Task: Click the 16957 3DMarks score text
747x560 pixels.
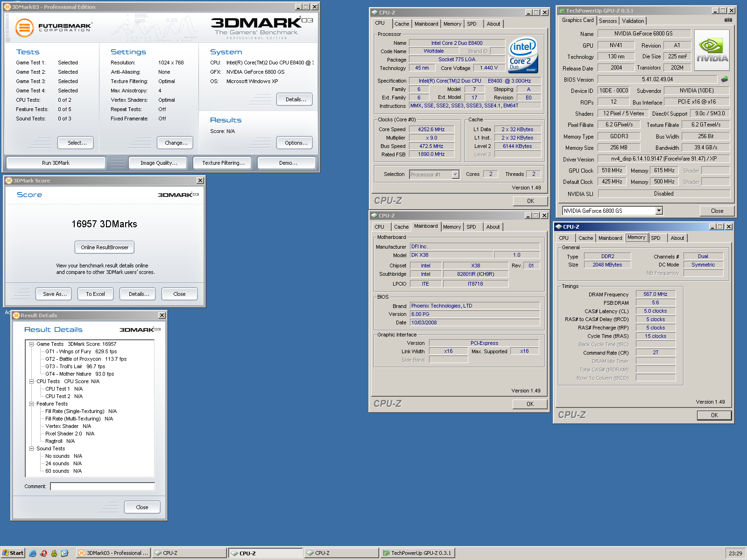Action: pyautogui.click(x=104, y=224)
